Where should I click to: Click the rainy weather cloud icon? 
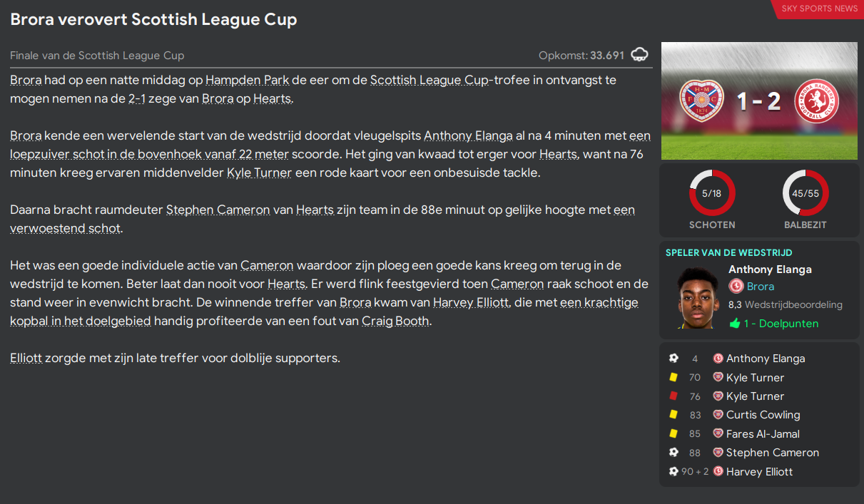tap(640, 55)
